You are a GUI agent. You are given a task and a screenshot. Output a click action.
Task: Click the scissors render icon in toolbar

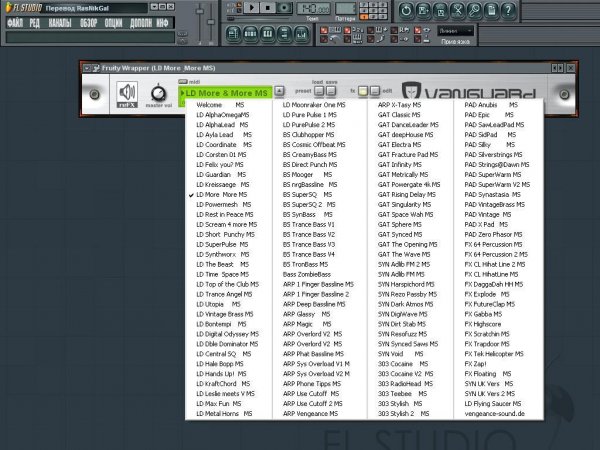(x=457, y=11)
